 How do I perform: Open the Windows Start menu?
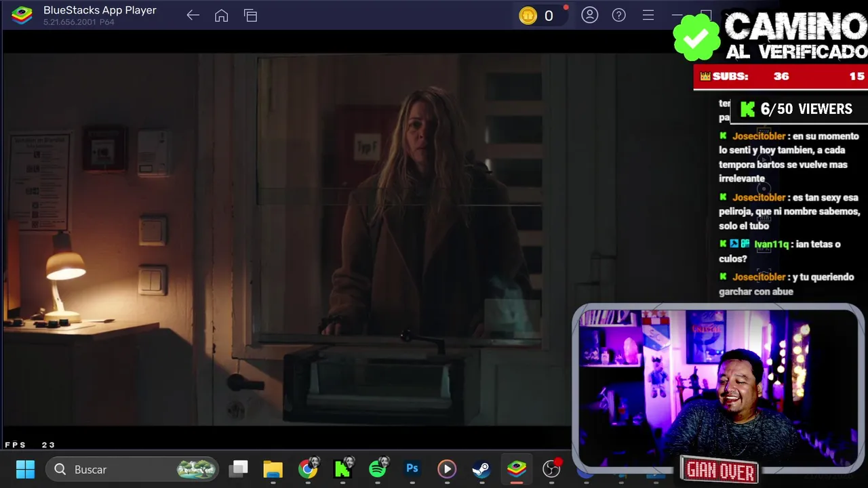click(25, 469)
